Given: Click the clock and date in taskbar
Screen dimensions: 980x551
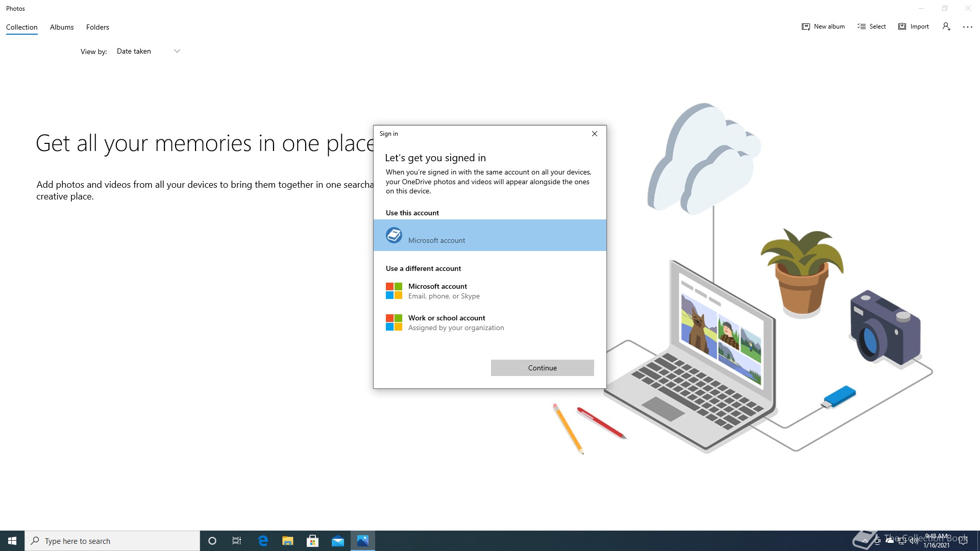Looking at the screenshot, I should point(937,541).
